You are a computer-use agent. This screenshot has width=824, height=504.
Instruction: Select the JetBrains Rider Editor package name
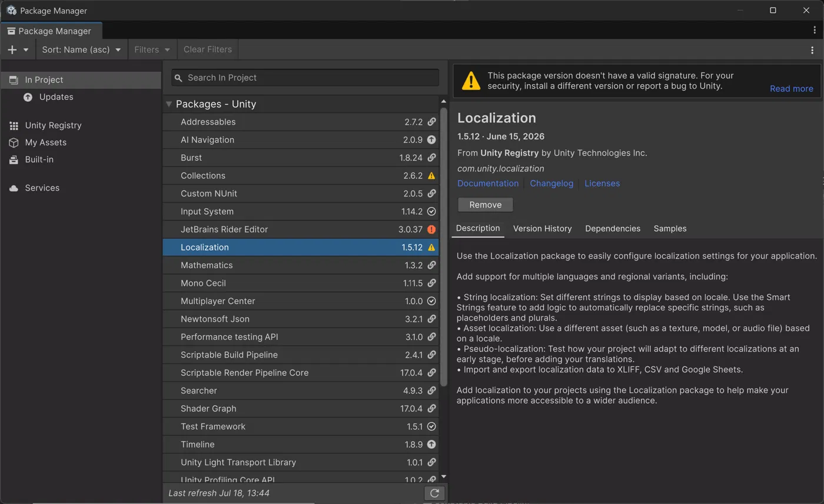coord(224,229)
